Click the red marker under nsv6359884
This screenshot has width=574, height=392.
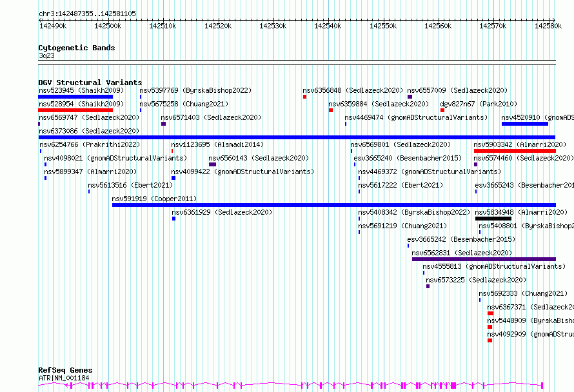tap(331, 110)
